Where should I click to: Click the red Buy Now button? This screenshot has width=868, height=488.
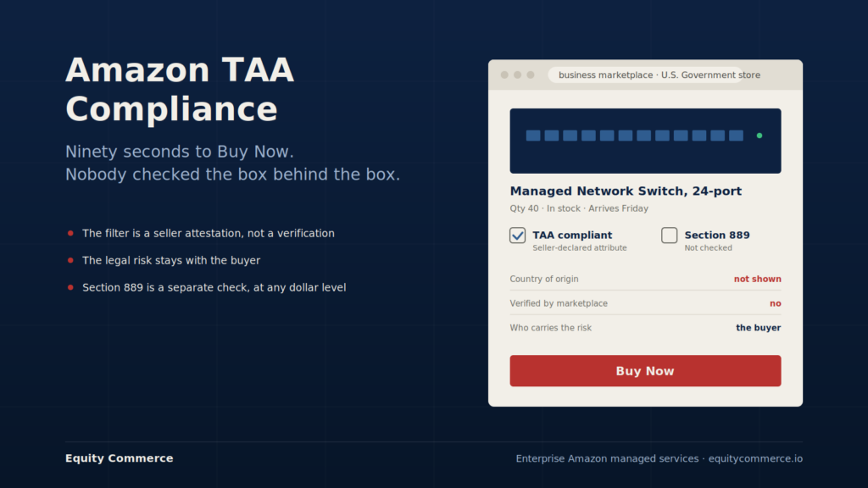coord(645,371)
